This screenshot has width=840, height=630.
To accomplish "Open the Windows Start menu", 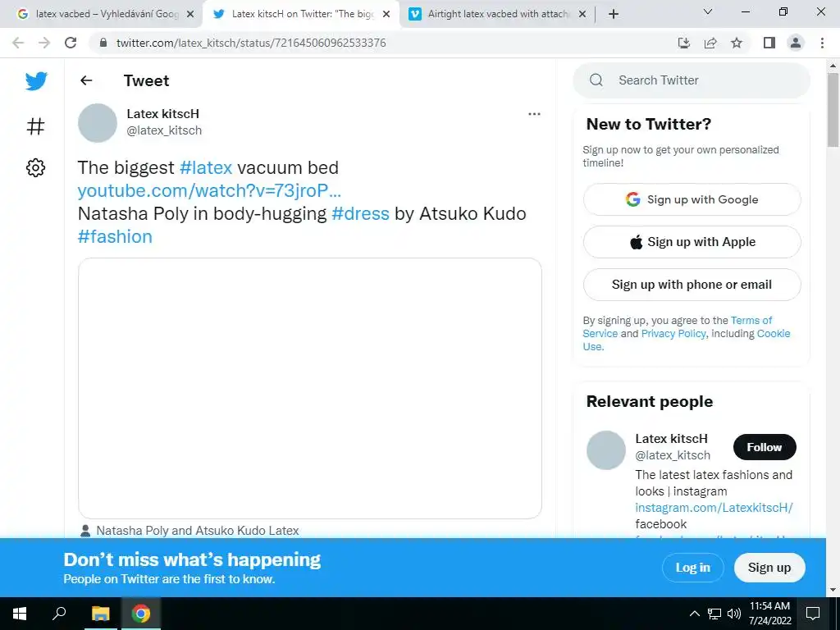I will 20,614.
